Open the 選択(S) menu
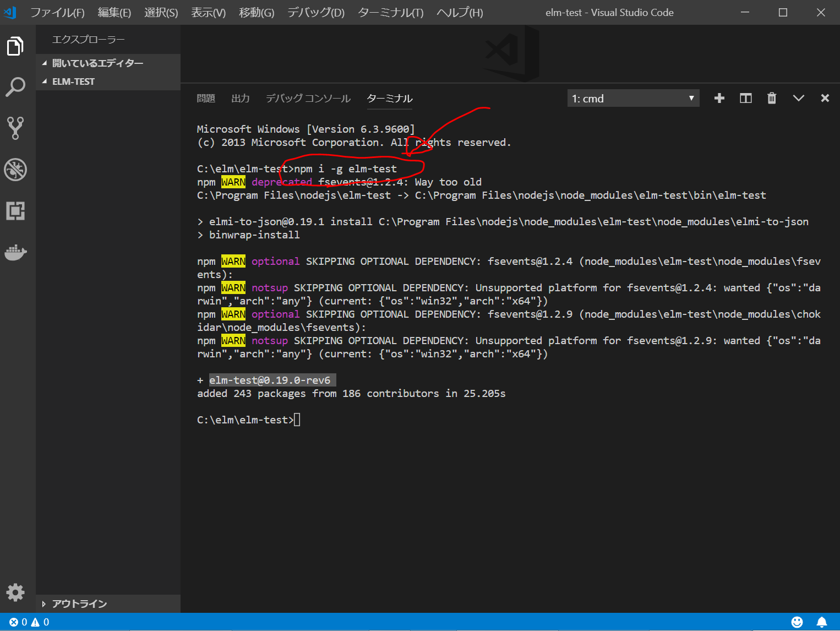840x631 pixels. [161, 12]
